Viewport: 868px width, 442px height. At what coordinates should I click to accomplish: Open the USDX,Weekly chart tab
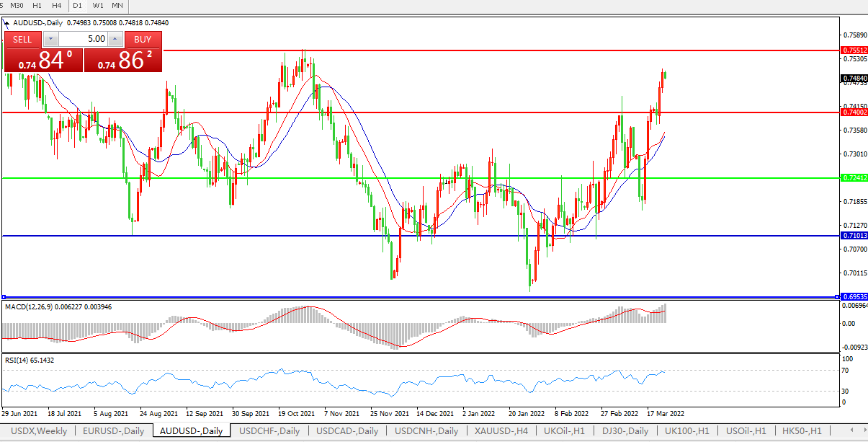(x=38, y=431)
